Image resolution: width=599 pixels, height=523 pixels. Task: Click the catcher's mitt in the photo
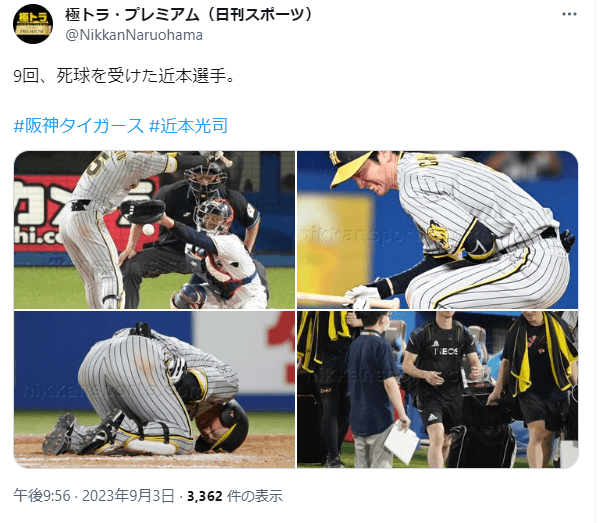142,211
